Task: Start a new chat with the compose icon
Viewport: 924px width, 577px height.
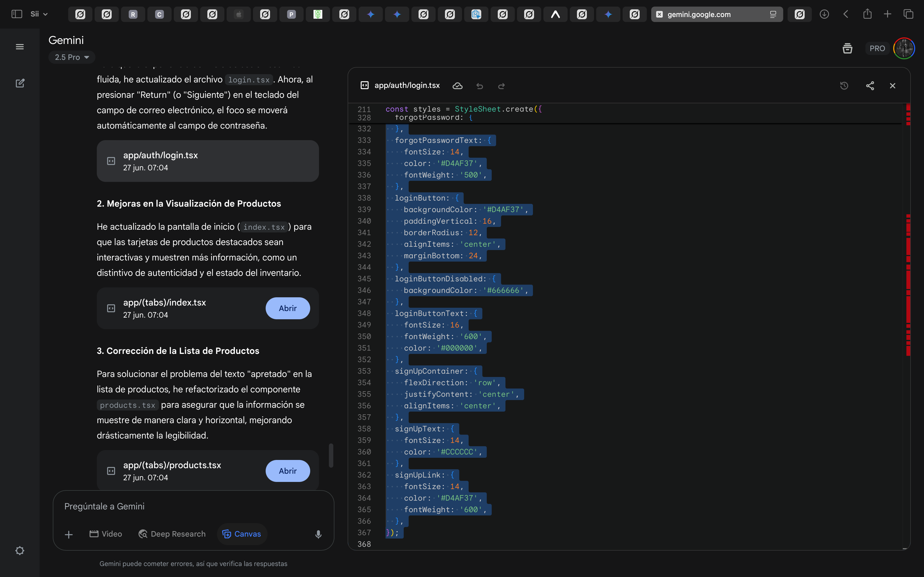Action: pyautogui.click(x=20, y=83)
